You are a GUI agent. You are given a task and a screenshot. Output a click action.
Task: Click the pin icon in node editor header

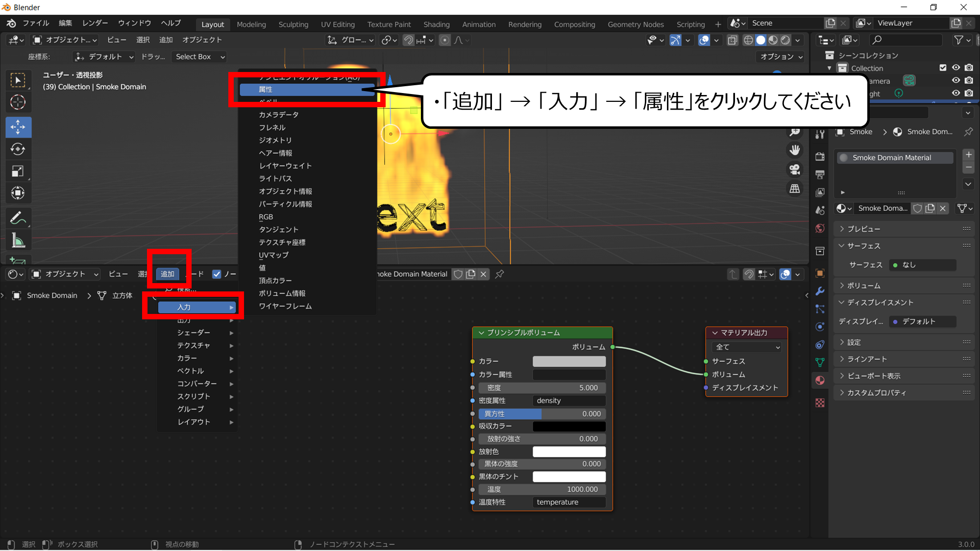pos(499,274)
